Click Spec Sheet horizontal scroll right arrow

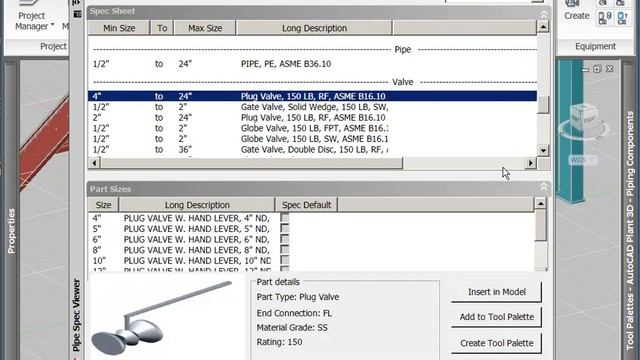click(x=530, y=163)
